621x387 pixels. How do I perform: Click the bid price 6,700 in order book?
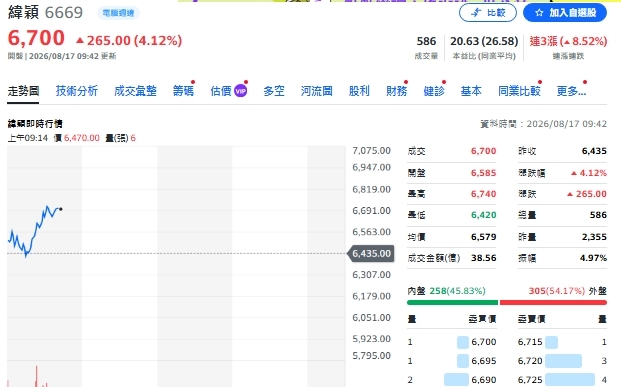click(x=484, y=342)
